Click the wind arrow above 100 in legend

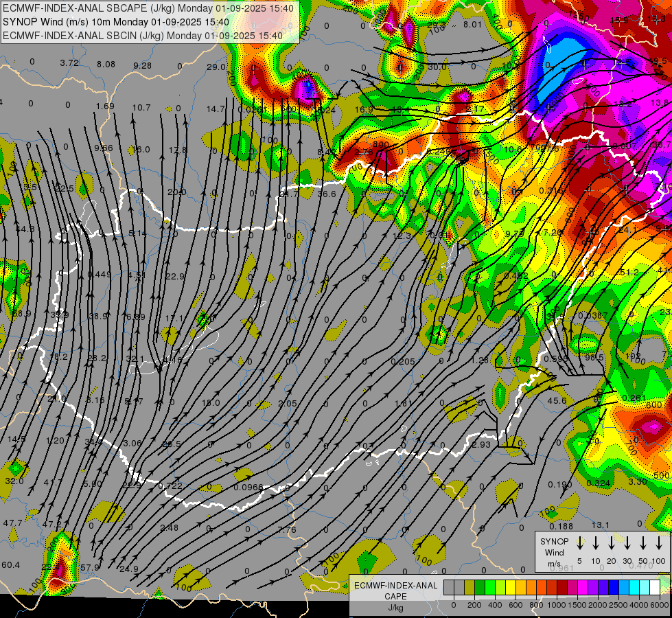tap(659, 543)
